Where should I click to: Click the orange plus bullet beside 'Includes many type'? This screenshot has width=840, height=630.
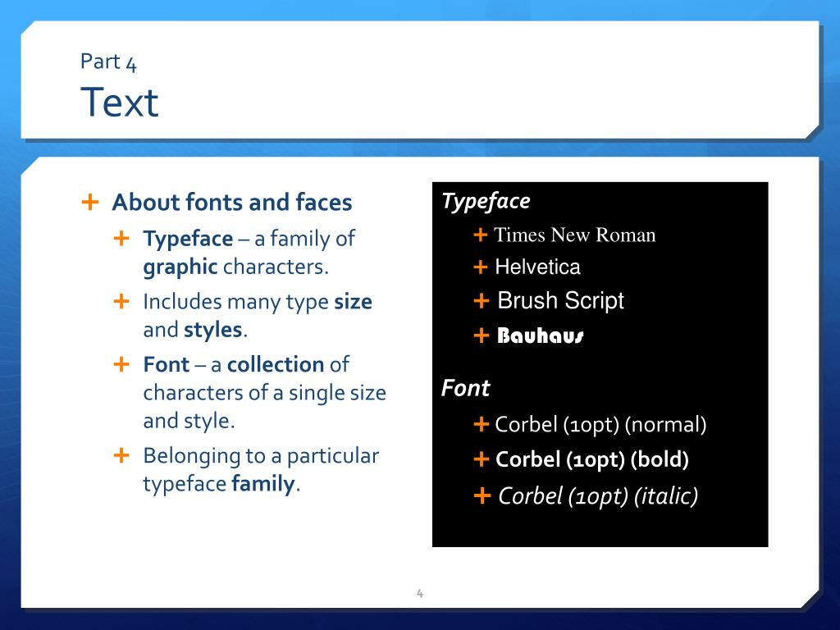121,301
